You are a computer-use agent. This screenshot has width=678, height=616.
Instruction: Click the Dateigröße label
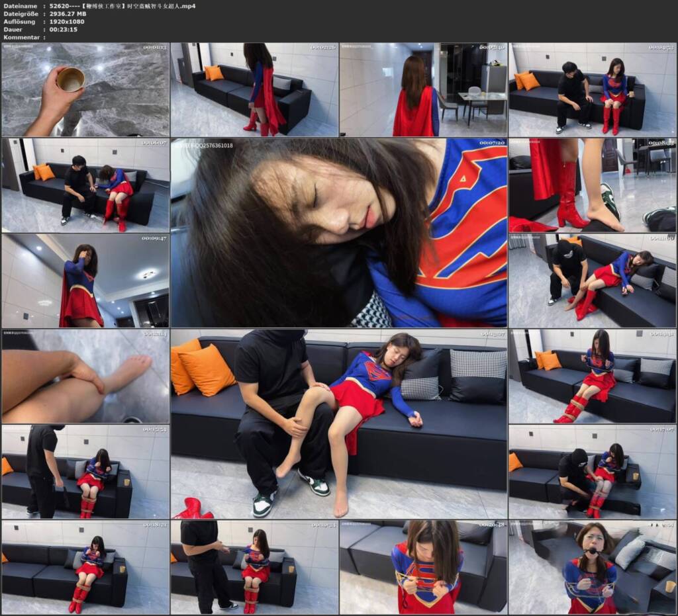click(21, 14)
